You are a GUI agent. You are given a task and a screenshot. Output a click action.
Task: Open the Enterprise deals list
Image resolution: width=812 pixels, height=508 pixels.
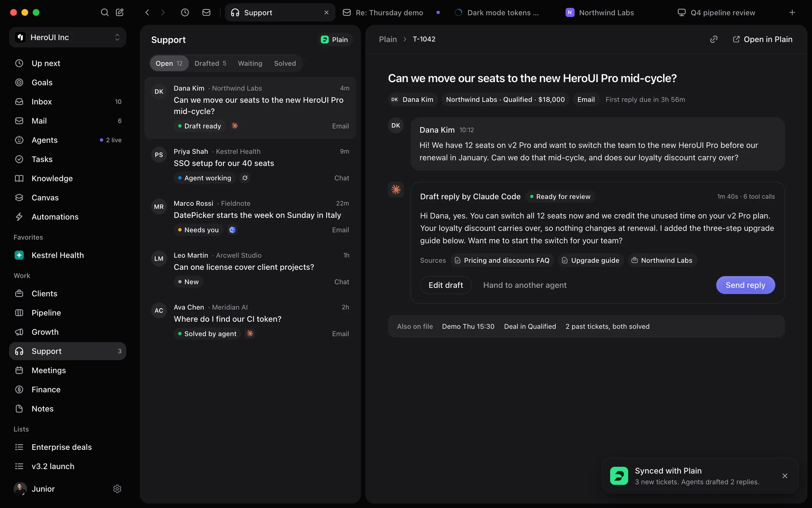coord(68,447)
